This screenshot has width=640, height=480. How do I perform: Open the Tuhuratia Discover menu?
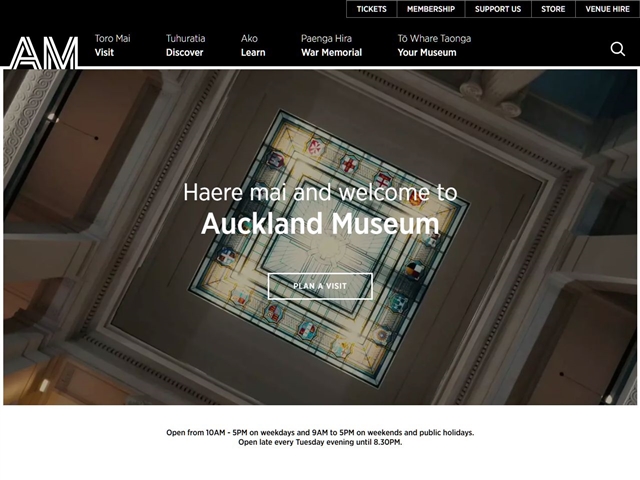tap(185, 45)
